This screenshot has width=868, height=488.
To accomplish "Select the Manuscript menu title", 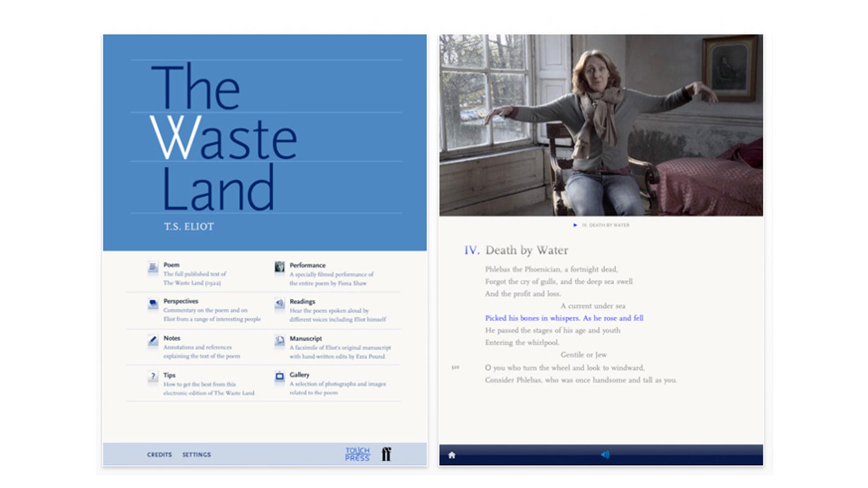I will coord(305,338).
